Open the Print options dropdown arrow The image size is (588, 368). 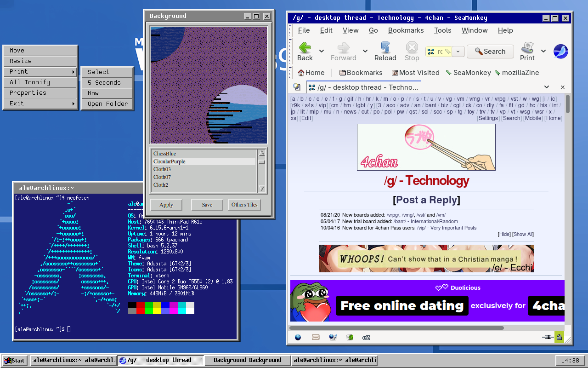coord(543,51)
